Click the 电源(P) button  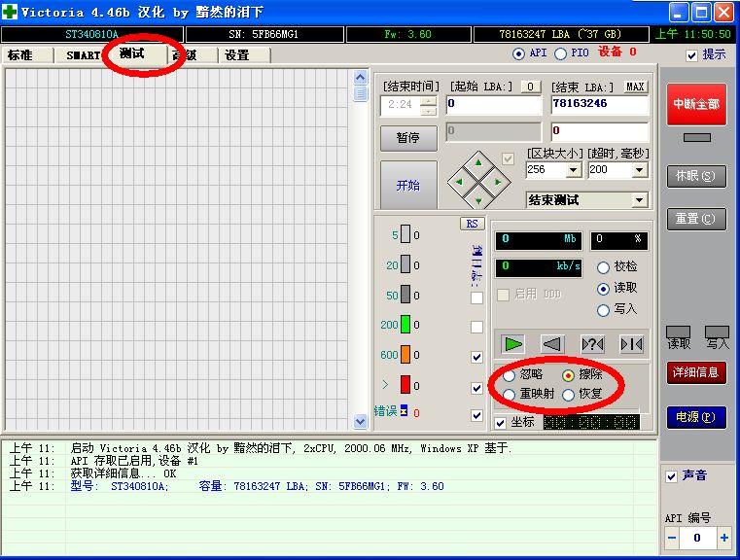[x=696, y=417]
